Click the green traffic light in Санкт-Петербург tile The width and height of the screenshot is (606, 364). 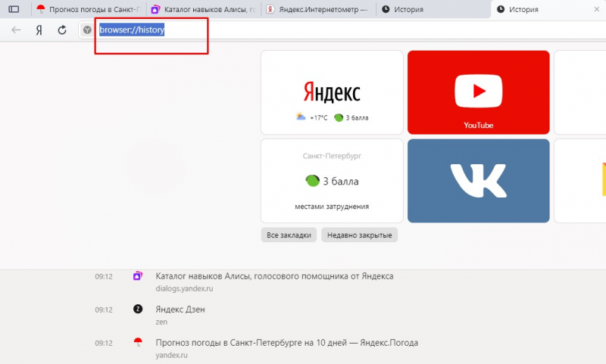coord(312,180)
